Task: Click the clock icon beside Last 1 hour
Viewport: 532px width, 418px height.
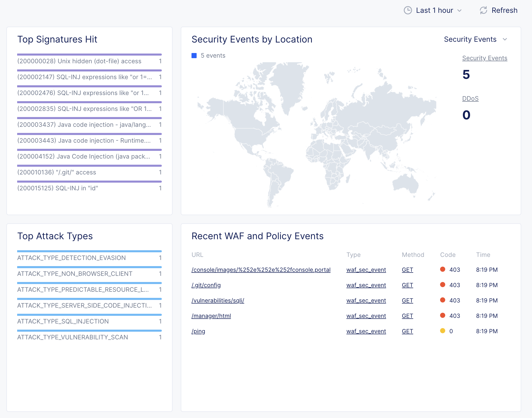Action: click(408, 11)
